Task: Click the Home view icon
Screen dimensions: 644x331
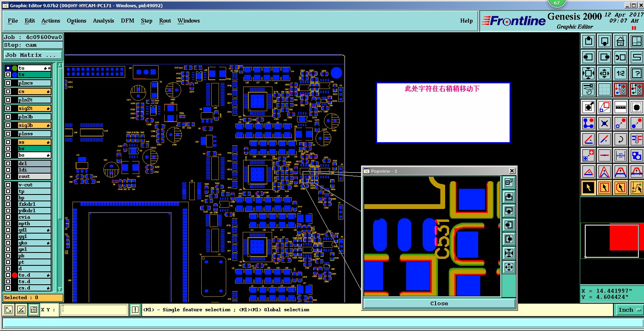Action: pyautogui.click(x=621, y=41)
